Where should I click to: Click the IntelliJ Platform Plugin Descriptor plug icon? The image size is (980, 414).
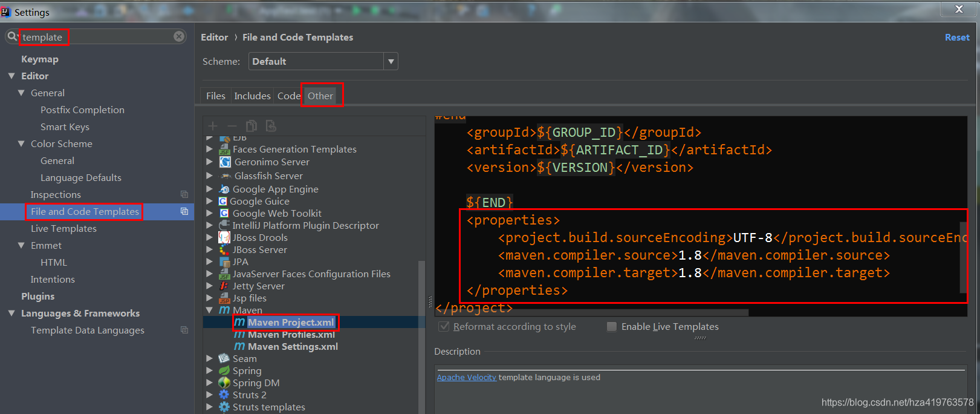pos(224,226)
